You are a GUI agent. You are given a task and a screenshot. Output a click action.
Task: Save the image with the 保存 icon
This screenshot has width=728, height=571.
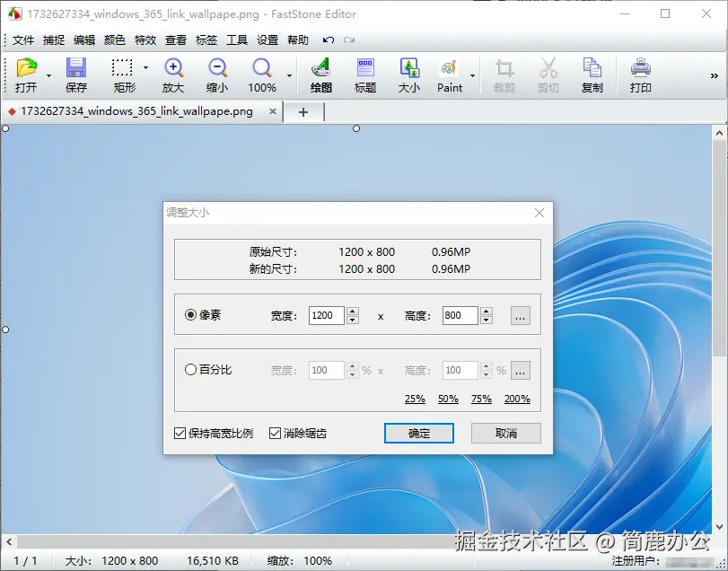75,75
